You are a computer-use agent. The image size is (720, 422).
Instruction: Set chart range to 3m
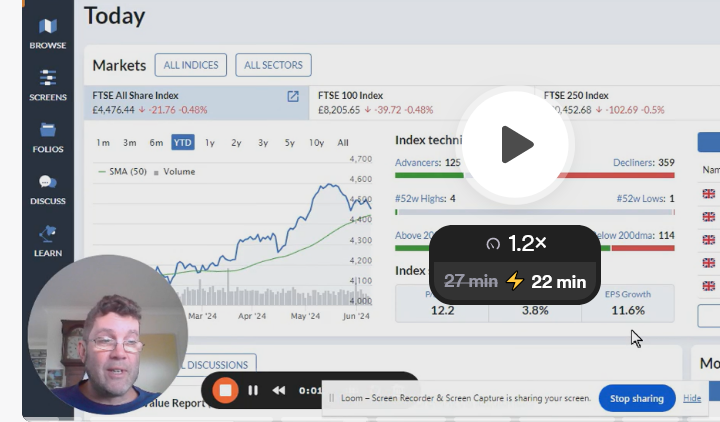(129, 142)
